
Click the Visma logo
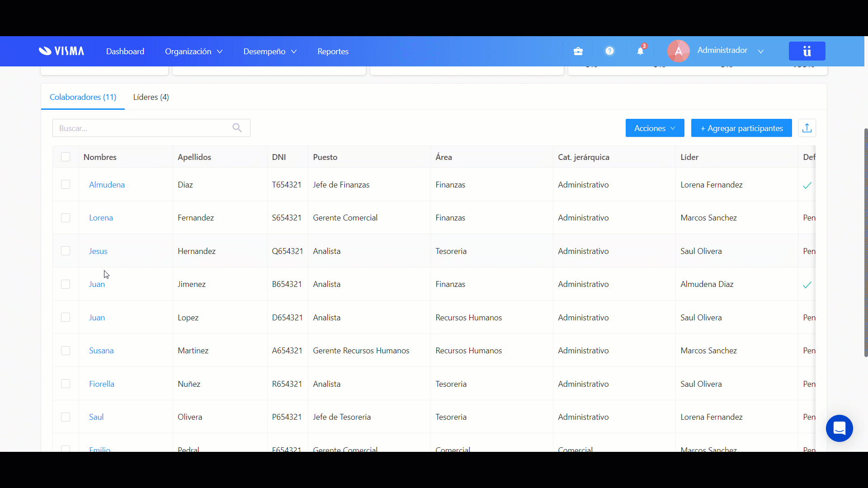click(x=61, y=51)
